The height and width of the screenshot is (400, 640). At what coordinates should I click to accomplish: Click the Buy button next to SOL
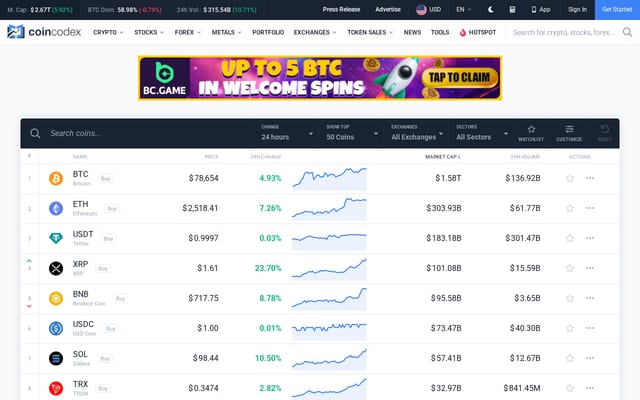coord(105,358)
